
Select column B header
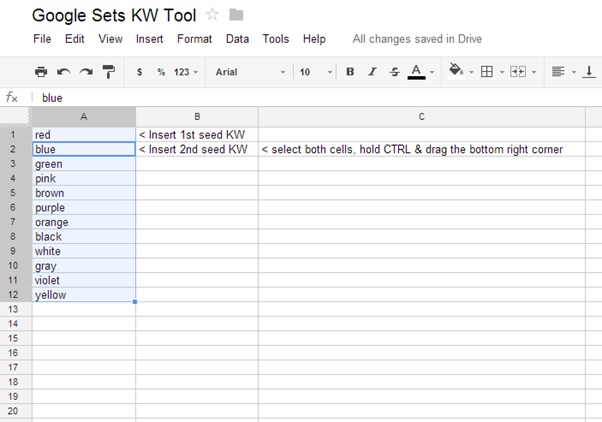(x=197, y=117)
